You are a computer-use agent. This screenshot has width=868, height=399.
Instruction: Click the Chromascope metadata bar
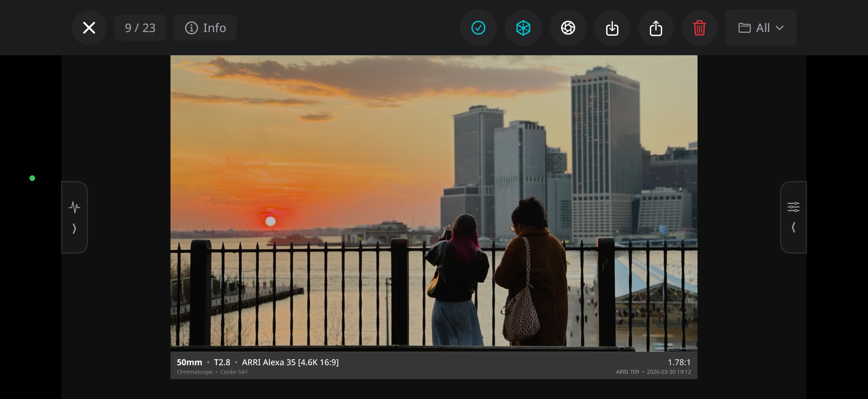click(194, 372)
